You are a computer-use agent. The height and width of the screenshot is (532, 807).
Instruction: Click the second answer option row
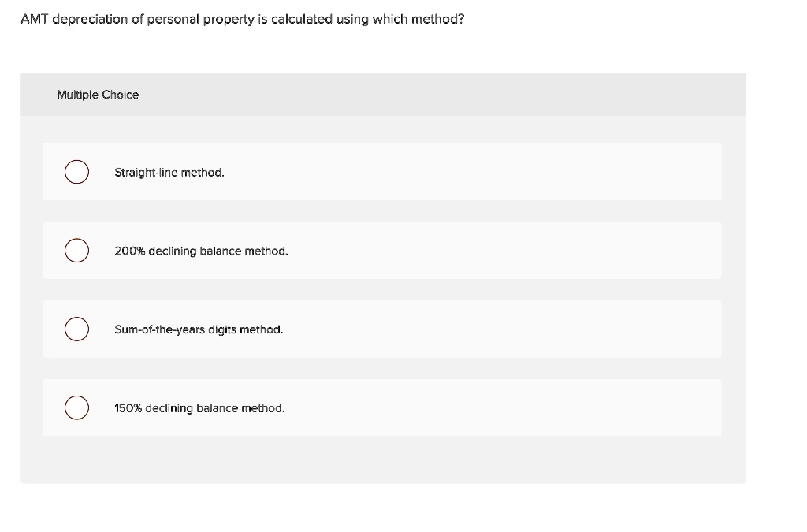(x=382, y=251)
